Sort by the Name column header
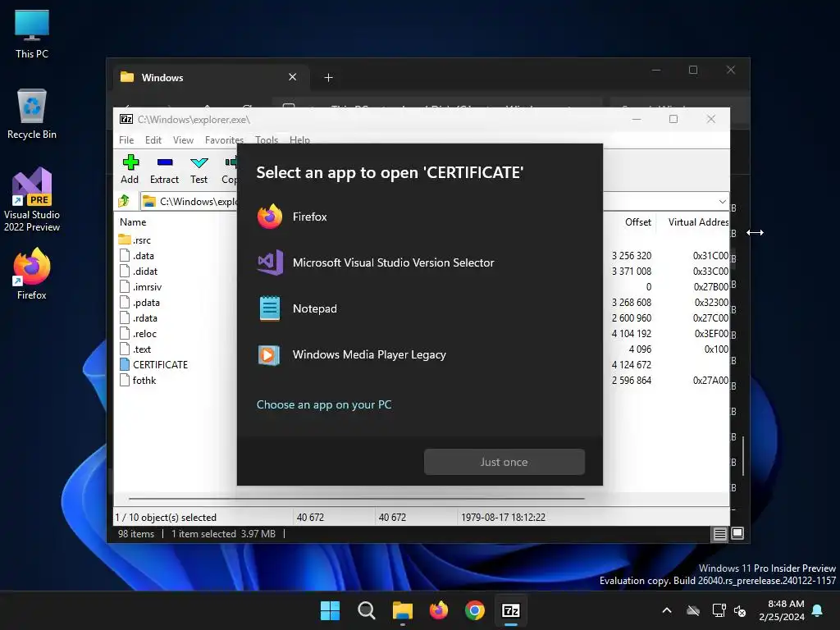This screenshot has height=630, width=840. click(x=133, y=221)
